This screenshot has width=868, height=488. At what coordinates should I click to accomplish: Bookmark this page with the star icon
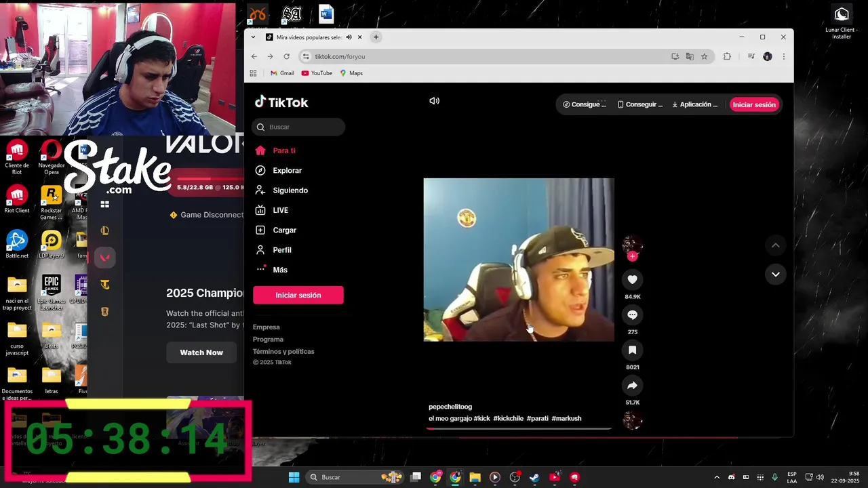pyautogui.click(x=704, y=56)
